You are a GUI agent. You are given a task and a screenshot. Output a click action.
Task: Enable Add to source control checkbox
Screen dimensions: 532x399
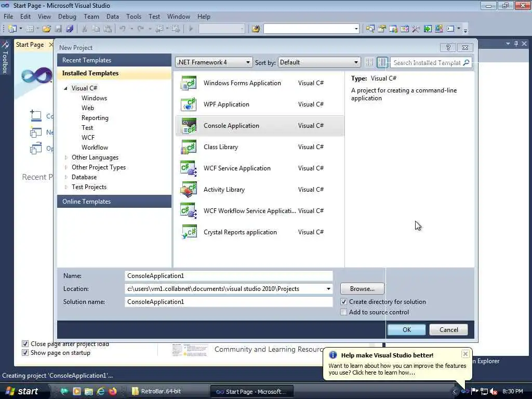coord(344,312)
